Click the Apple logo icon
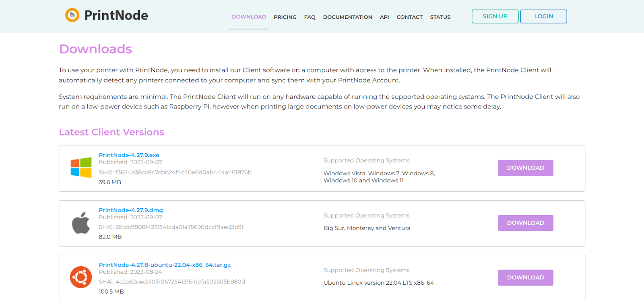This screenshot has height=304, width=644. click(81, 223)
